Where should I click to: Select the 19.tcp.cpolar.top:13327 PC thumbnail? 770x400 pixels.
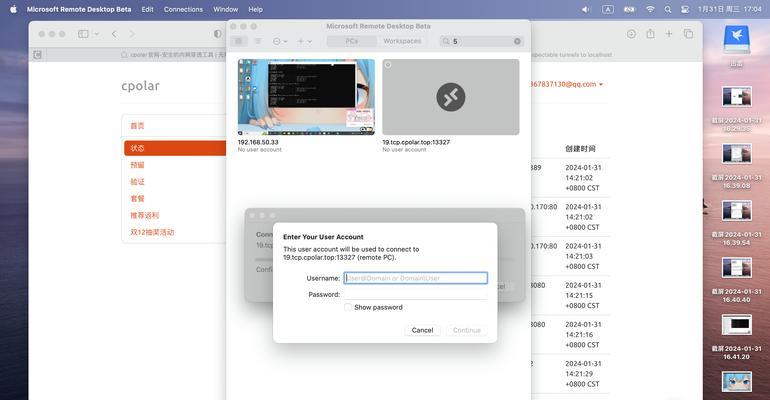(450, 97)
